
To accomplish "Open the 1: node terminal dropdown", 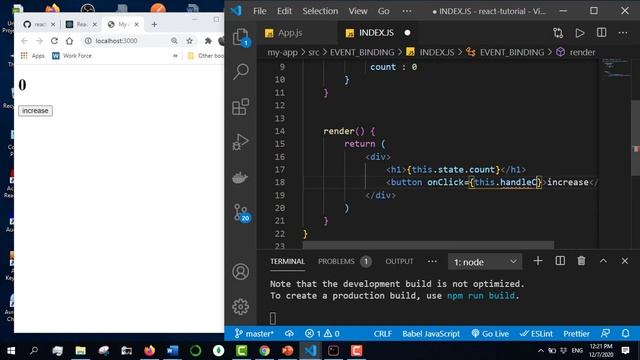I will click(485, 262).
